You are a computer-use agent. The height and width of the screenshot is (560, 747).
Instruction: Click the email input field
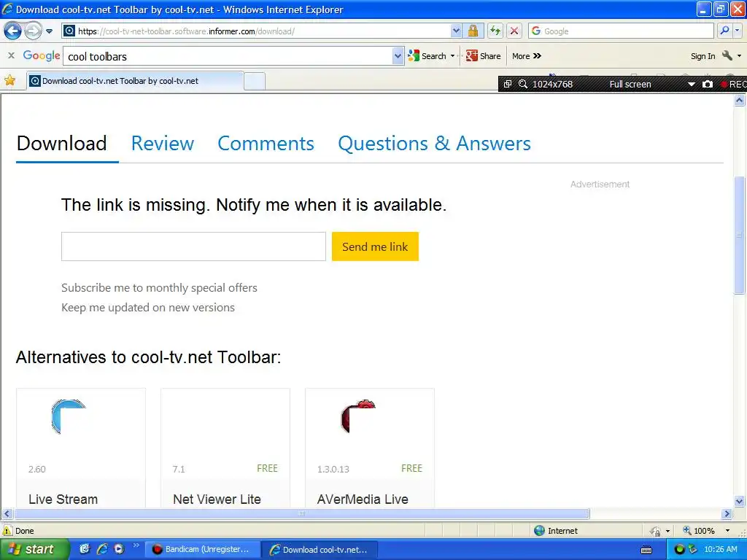pyautogui.click(x=193, y=246)
